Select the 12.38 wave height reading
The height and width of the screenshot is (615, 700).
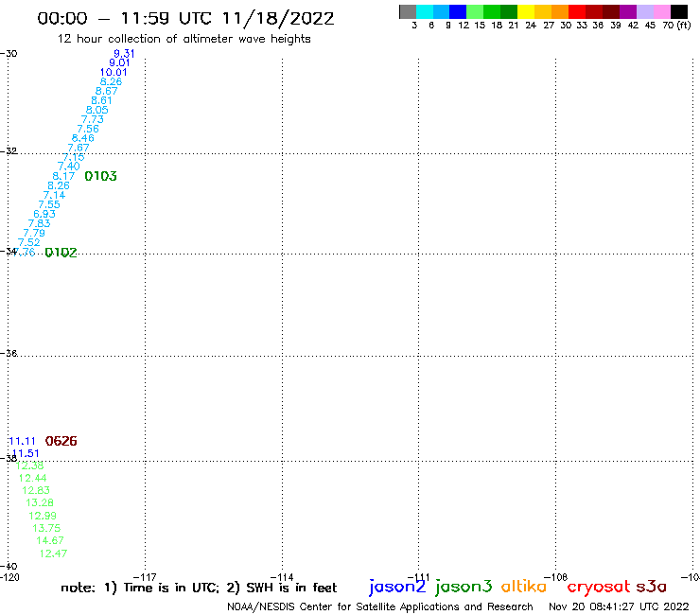pos(29,466)
